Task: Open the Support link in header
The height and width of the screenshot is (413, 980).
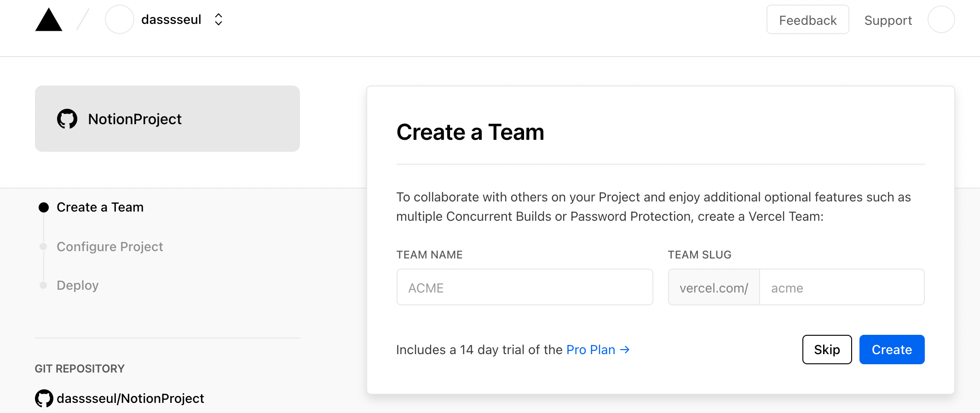Action: [888, 20]
